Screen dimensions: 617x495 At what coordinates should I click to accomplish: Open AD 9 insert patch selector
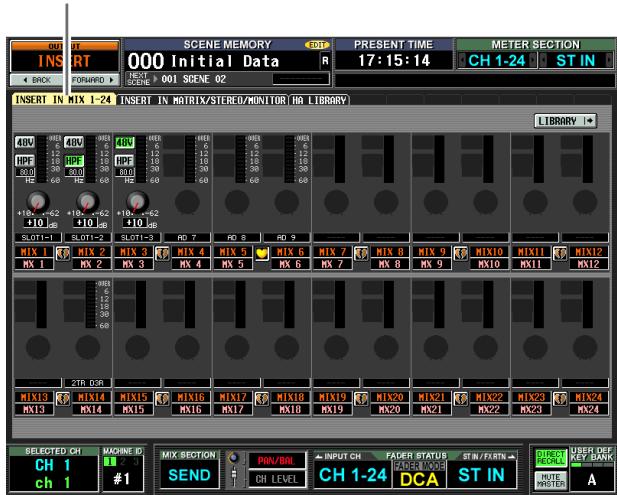[286, 238]
